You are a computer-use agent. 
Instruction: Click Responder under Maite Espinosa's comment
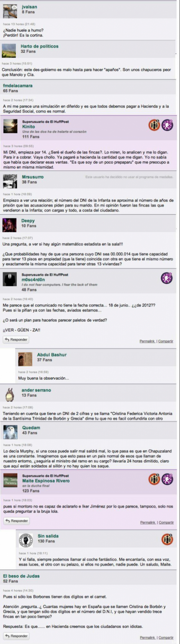click(16, 521)
